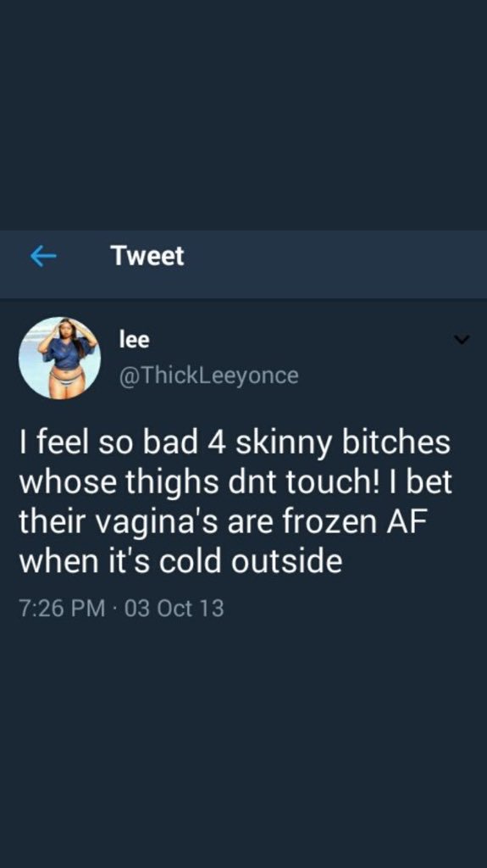Viewport: 487px width, 868px height.
Task: Click the "Tweet" header title
Action: [147, 256]
